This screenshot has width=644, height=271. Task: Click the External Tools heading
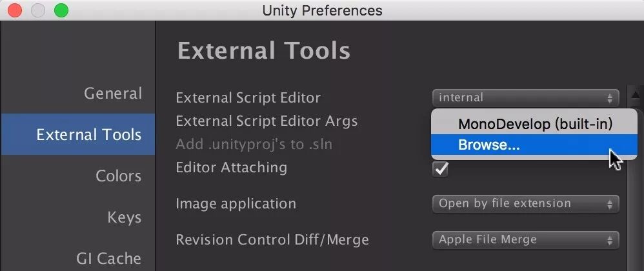click(x=263, y=50)
